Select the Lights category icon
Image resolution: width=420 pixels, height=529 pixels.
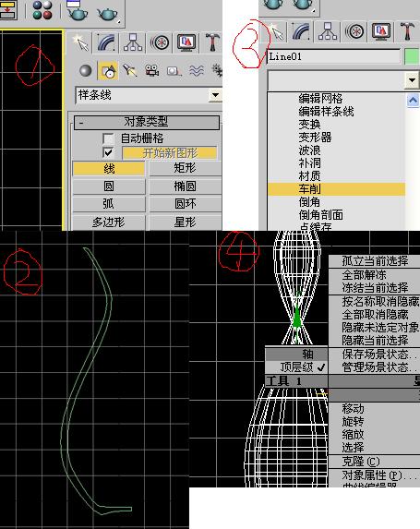click(130, 71)
